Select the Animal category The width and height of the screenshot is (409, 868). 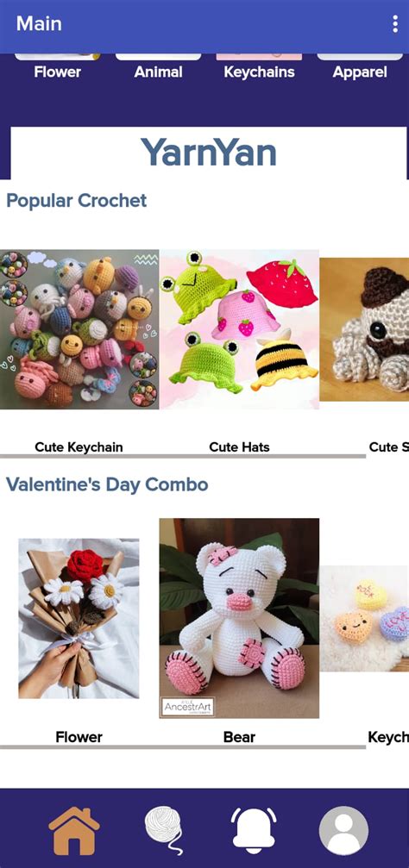[x=159, y=72]
